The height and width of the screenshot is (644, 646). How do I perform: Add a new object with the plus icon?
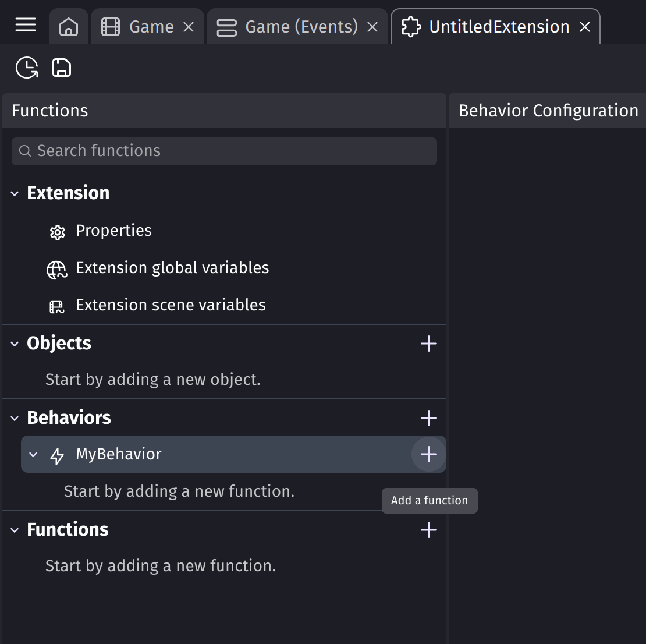pyautogui.click(x=428, y=344)
